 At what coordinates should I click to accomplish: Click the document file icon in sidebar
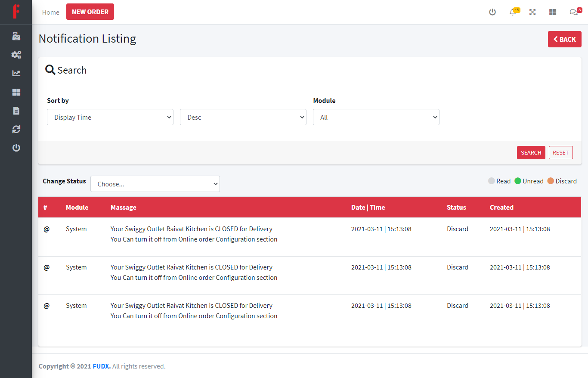point(16,111)
